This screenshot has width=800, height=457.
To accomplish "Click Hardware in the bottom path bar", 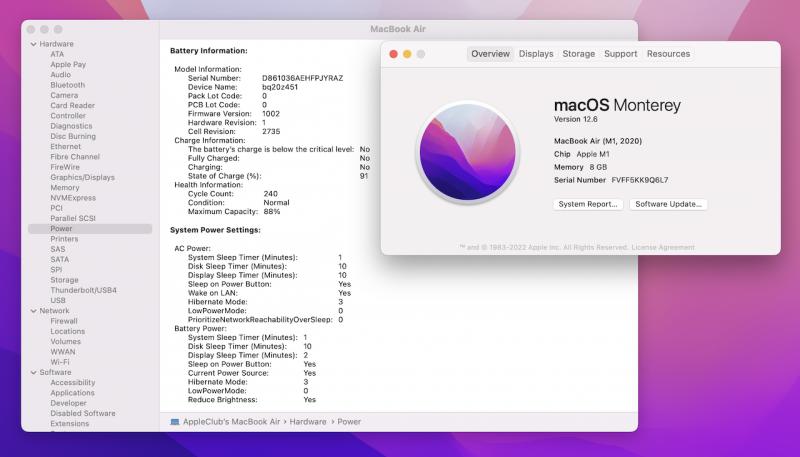I will click(308, 422).
